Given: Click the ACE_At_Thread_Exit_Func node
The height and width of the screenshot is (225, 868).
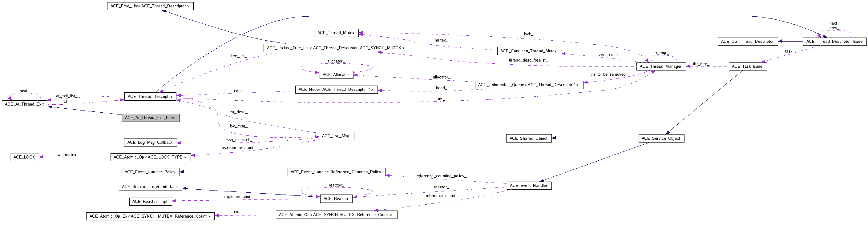Looking at the screenshot, I should coord(150,118).
